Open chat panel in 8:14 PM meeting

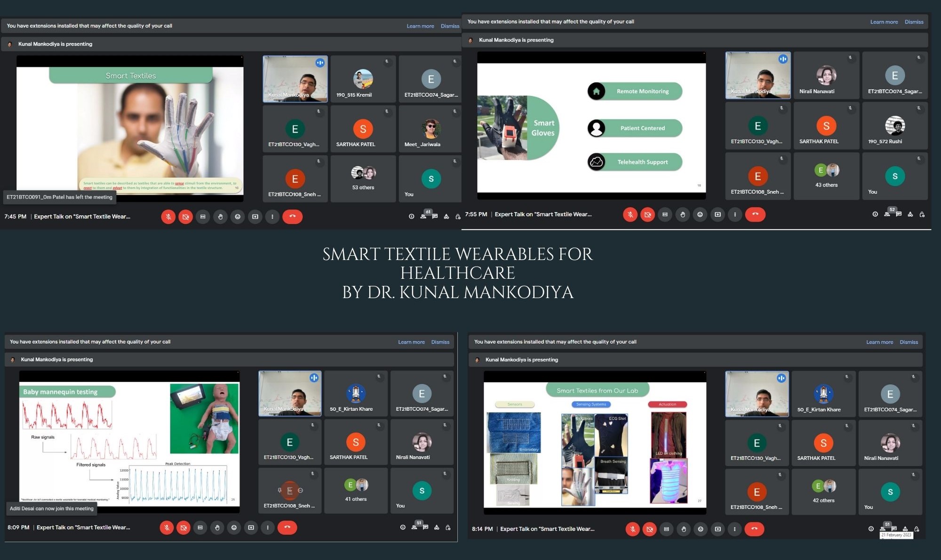[x=894, y=529]
